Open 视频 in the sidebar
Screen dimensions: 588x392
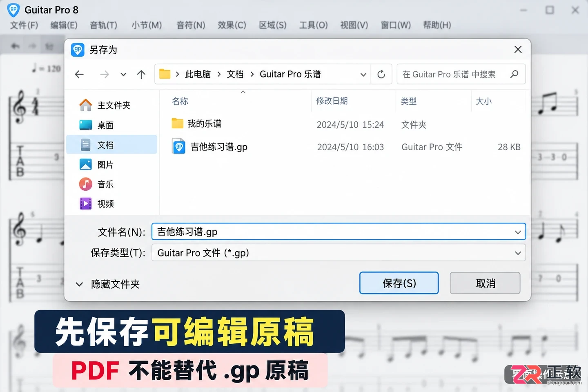[111, 204]
